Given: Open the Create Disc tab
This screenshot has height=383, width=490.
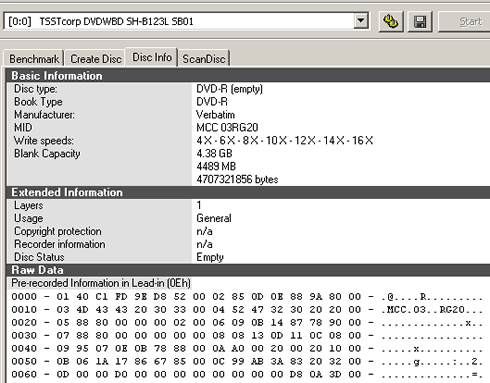Looking at the screenshot, I should (96, 59).
